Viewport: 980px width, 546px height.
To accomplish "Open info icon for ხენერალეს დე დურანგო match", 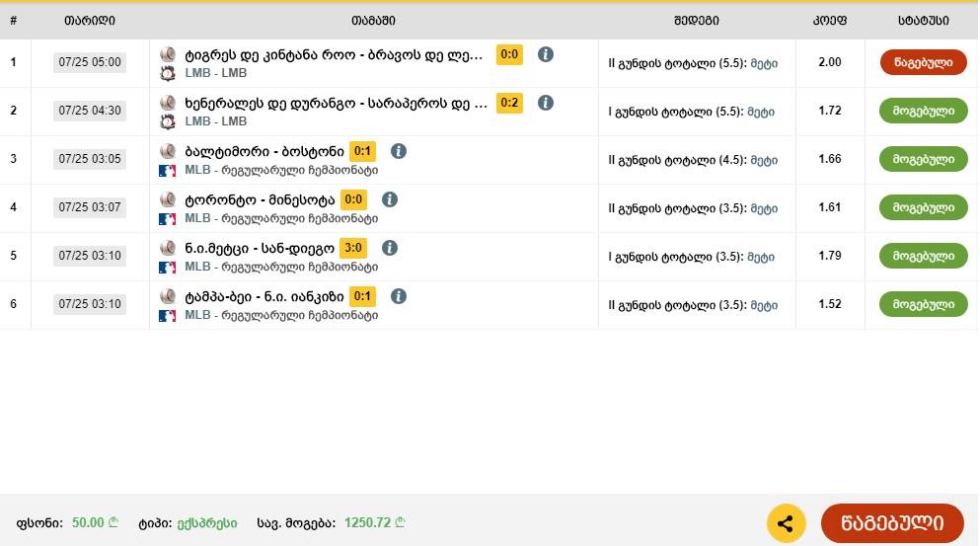I will [x=546, y=103].
